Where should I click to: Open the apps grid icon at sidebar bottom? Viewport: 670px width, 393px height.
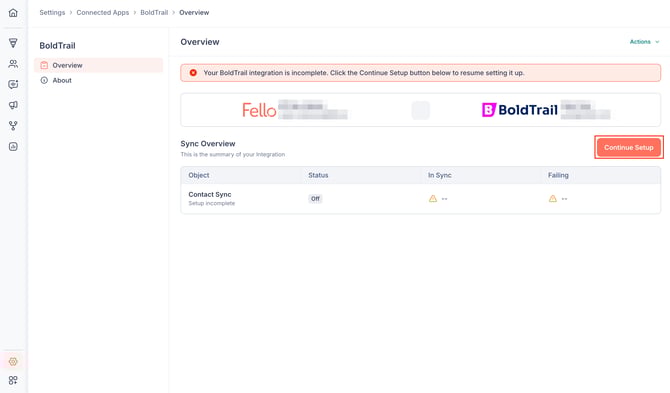(13, 380)
